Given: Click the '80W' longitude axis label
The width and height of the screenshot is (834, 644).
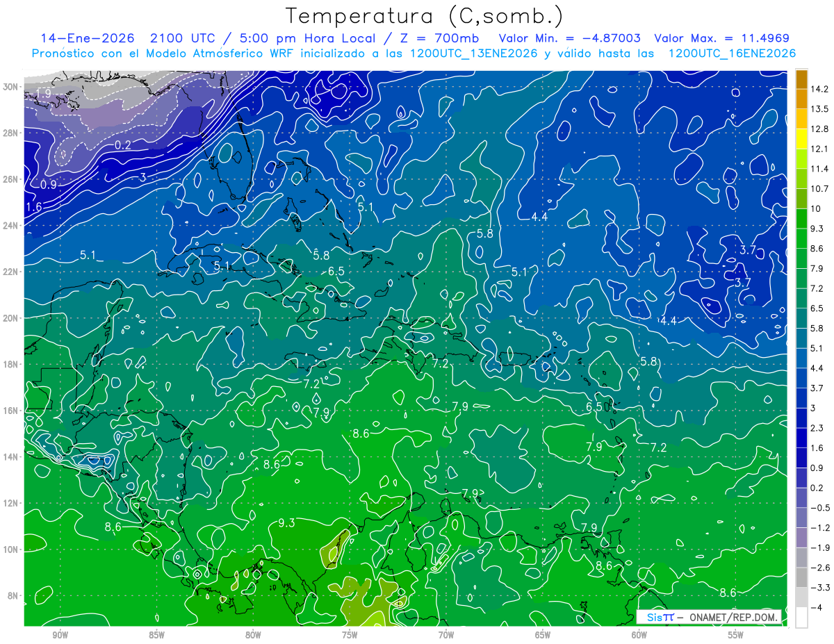Looking at the screenshot, I should (x=253, y=635).
